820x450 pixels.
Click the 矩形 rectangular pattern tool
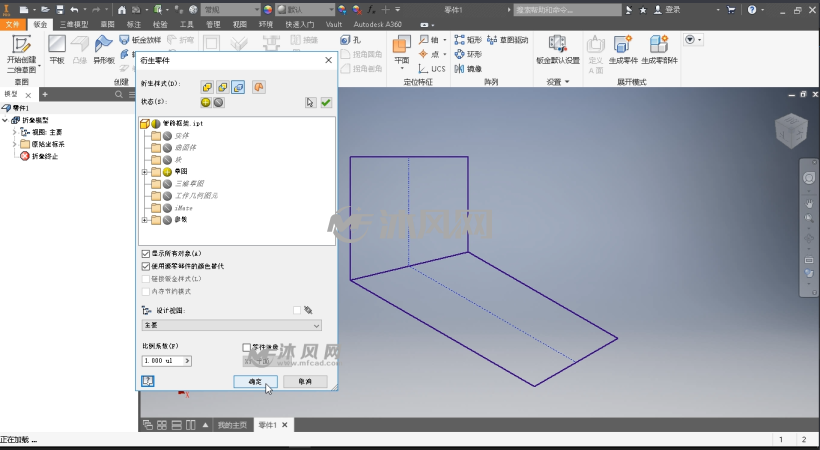(468, 40)
